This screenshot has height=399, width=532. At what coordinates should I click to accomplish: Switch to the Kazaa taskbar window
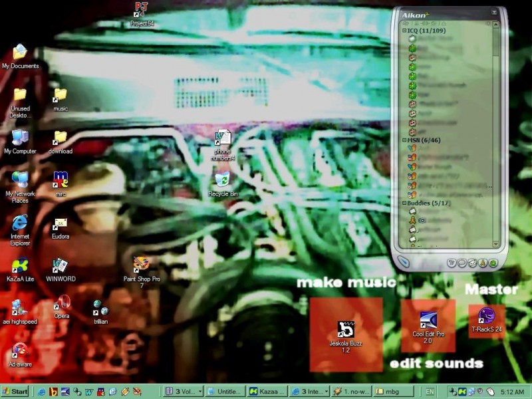[267, 392]
